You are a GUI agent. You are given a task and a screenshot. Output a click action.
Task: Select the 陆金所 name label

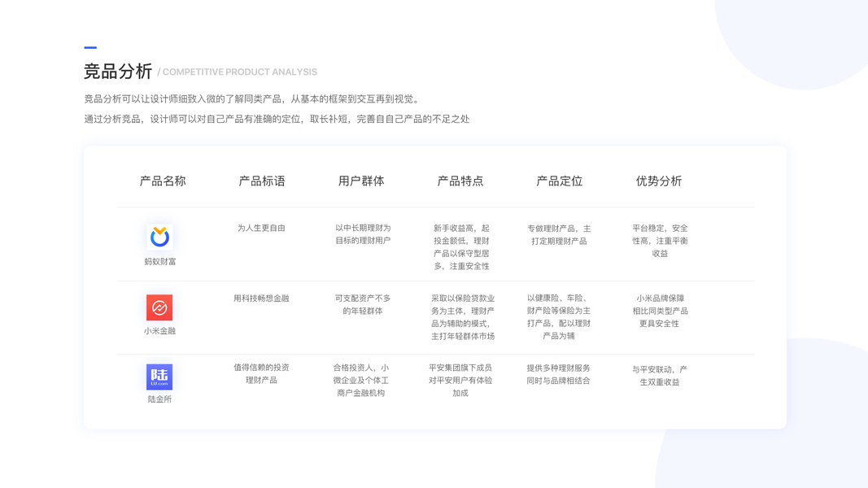point(159,399)
